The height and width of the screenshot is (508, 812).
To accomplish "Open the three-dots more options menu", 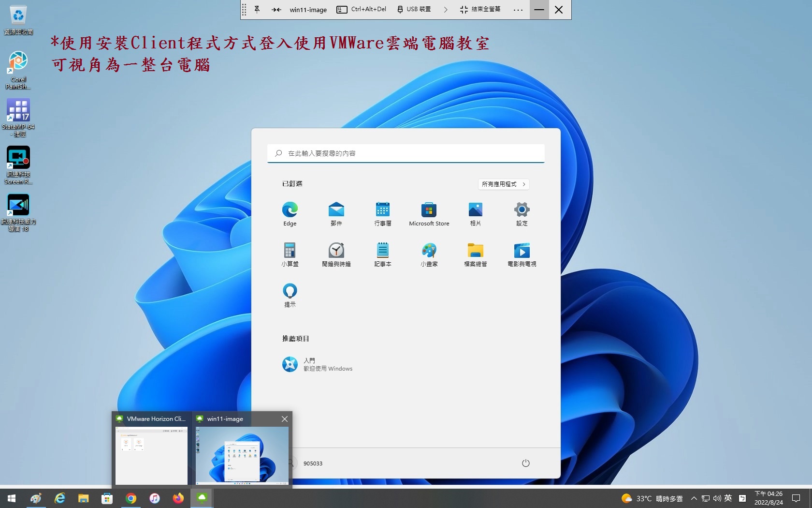I will (518, 9).
